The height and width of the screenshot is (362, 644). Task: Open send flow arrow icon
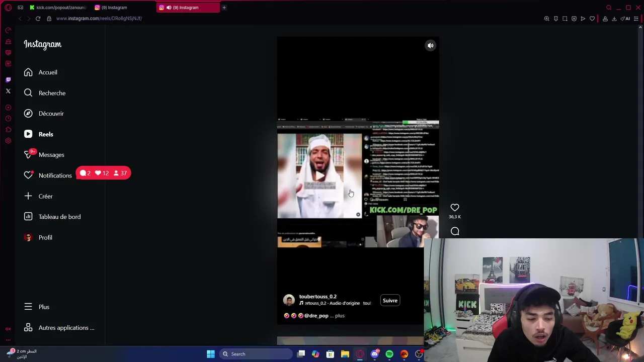[583, 19]
